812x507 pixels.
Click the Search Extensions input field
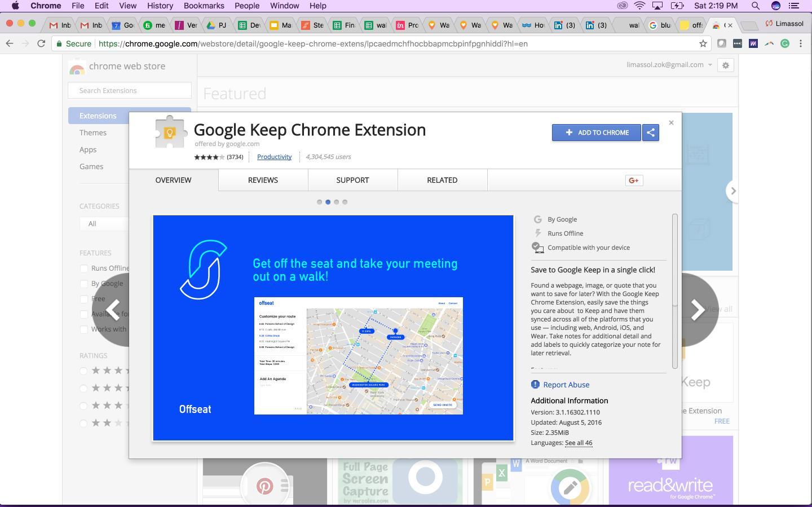[130, 90]
